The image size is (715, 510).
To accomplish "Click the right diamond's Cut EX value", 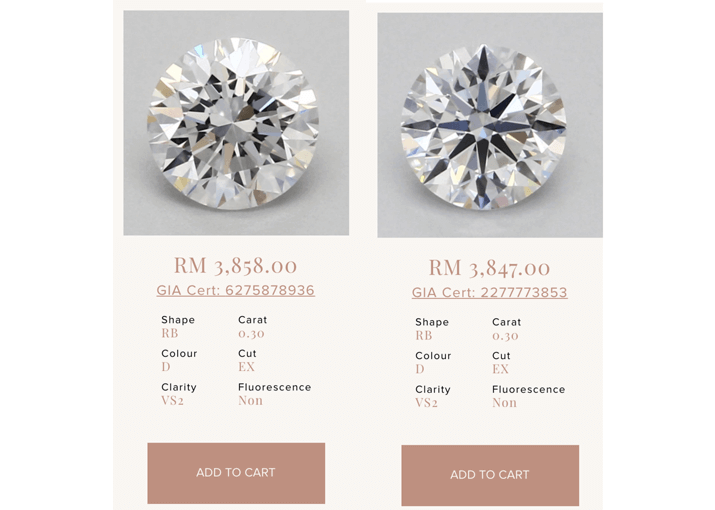I will coord(500,369).
